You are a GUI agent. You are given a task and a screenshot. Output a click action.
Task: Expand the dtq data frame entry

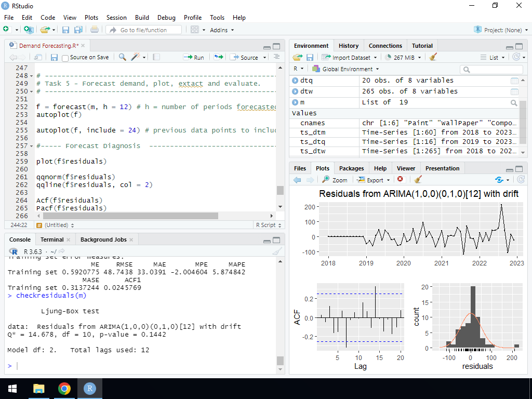click(x=295, y=81)
